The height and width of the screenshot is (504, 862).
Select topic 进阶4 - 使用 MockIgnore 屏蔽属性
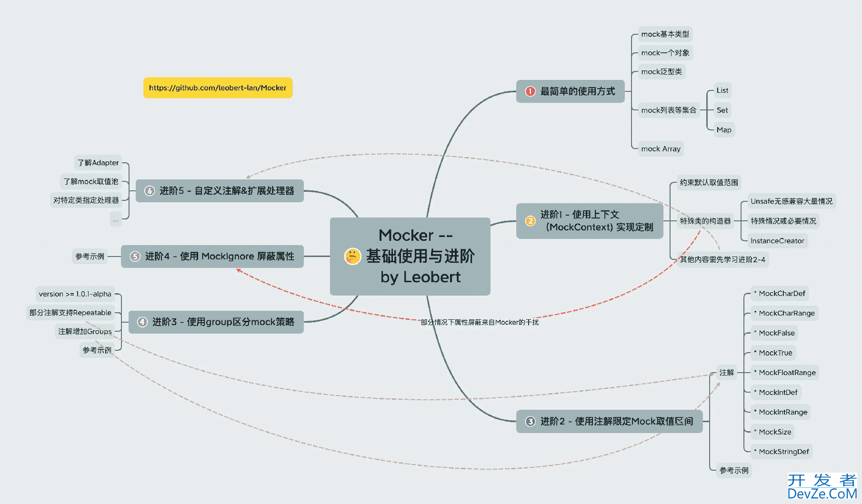click(212, 256)
